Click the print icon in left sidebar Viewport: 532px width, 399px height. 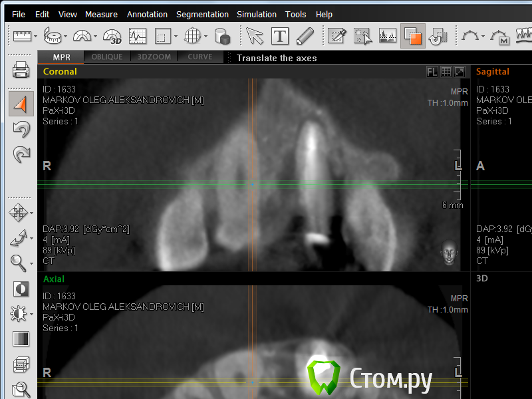coord(21,69)
